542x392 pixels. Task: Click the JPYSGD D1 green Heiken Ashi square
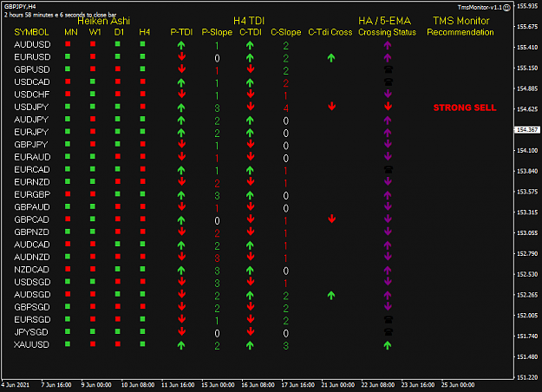click(x=118, y=331)
